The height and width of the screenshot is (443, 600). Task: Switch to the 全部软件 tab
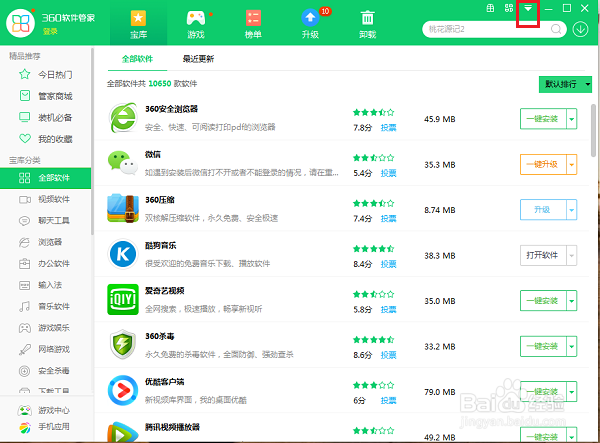pyautogui.click(x=137, y=59)
